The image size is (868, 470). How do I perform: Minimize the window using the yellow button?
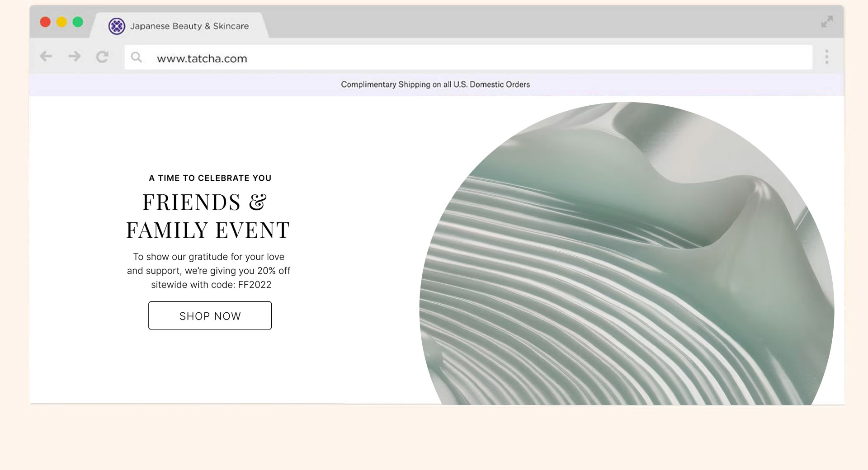(x=61, y=22)
